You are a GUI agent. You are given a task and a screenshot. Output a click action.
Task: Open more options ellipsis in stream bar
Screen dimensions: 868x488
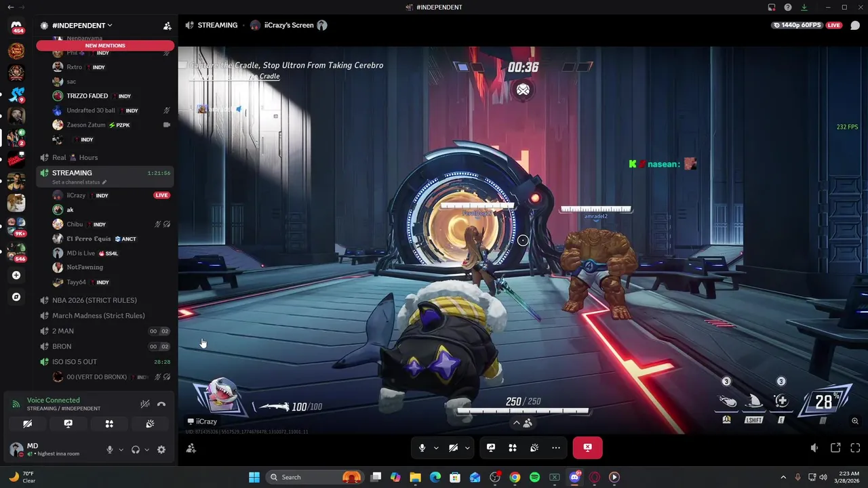(x=556, y=447)
